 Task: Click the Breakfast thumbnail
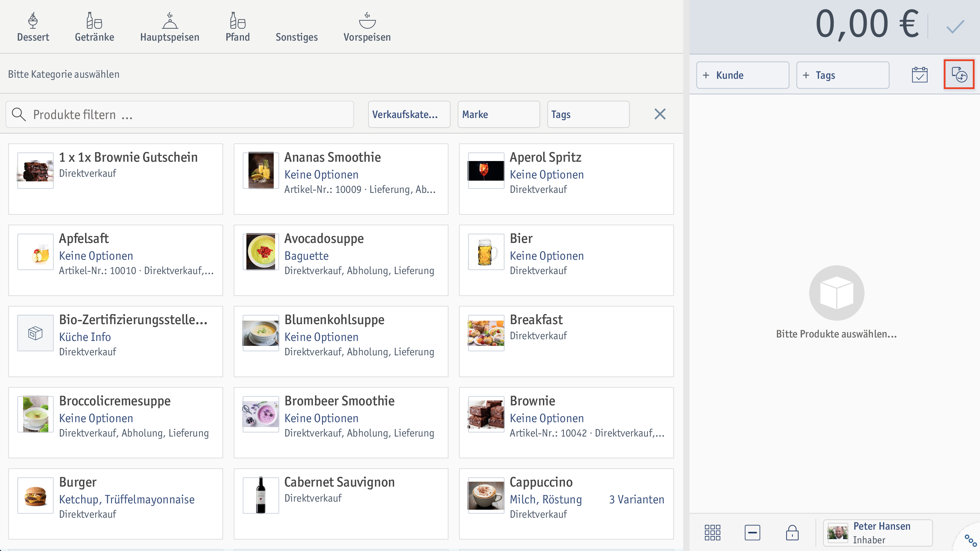(486, 333)
